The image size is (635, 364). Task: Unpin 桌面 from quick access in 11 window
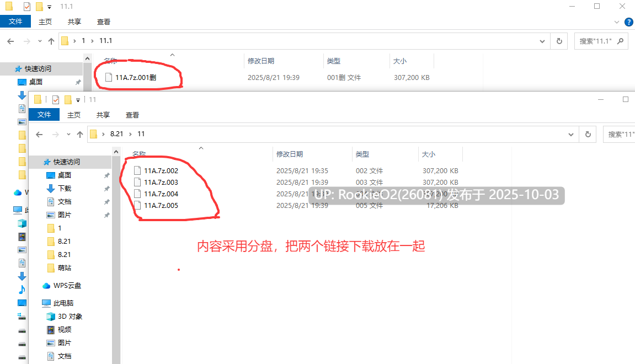click(107, 175)
